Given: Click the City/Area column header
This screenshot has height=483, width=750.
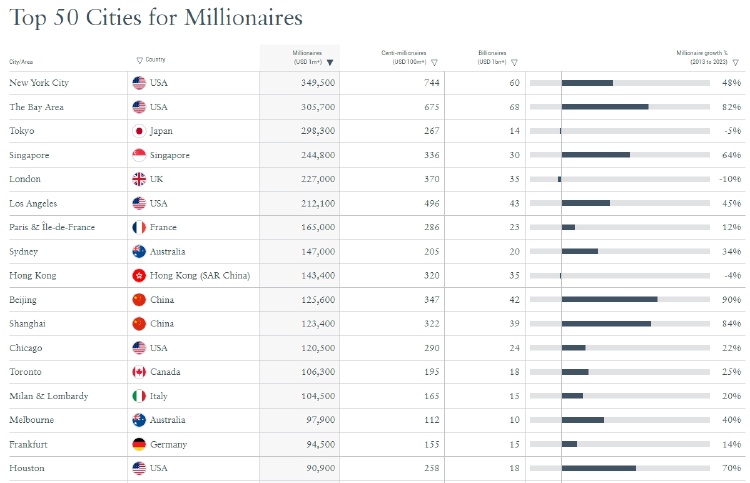Looking at the screenshot, I should [x=21, y=62].
